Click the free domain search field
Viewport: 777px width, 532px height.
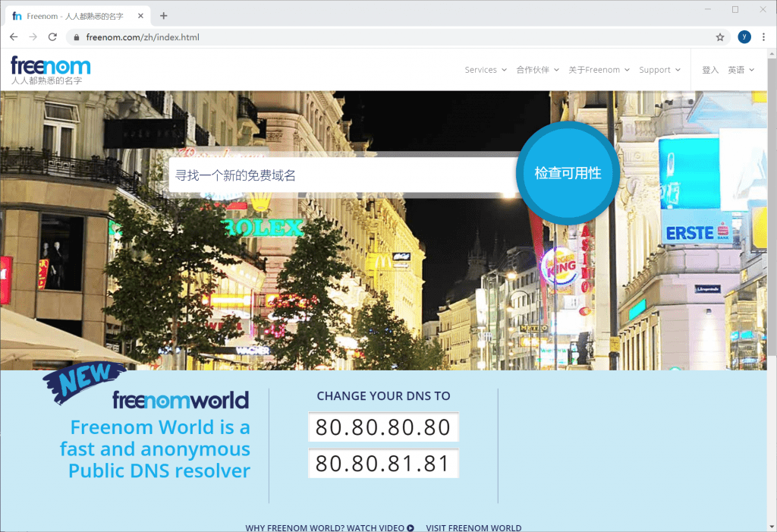[x=341, y=175]
